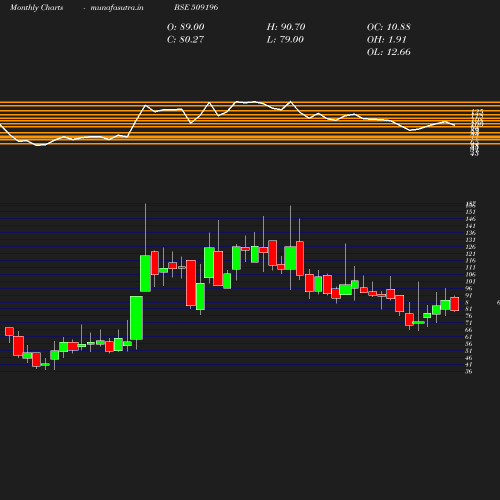Image resolution: width=500 pixels, height=500 pixels.
Task: Click the final red candle of the series
Action: (455, 304)
